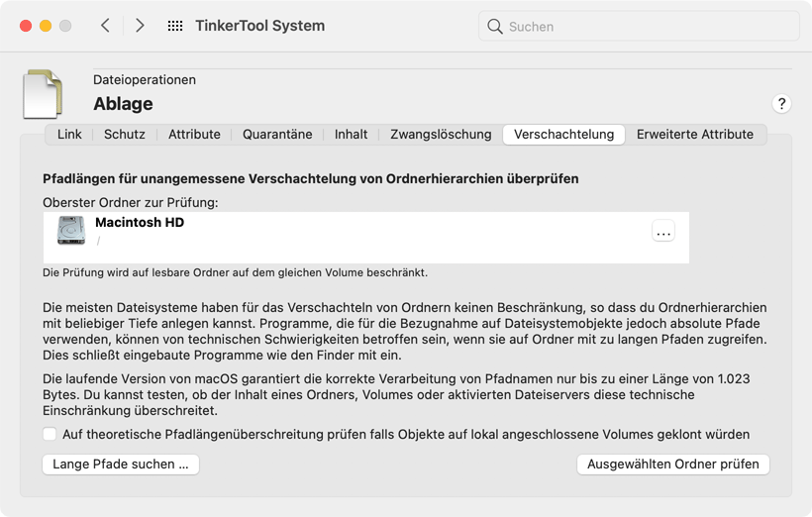The image size is (812, 517).
Task: Click the Ablage heading
Action: coord(123,104)
